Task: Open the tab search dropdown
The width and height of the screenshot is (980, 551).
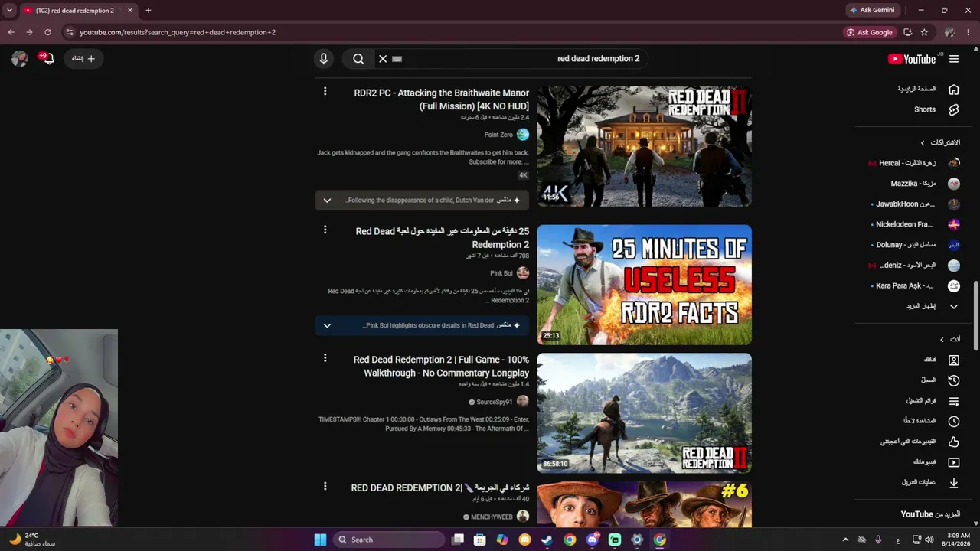Action: click(9, 11)
